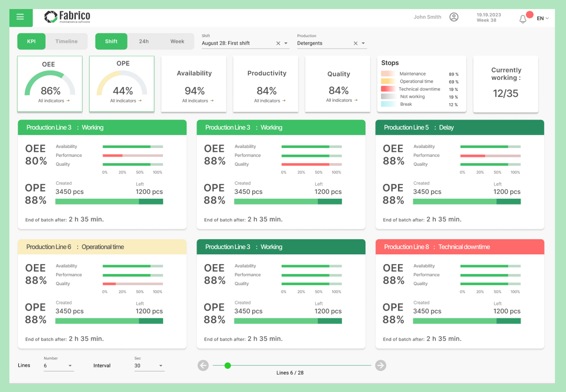The height and width of the screenshot is (392, 566).
Task: Enable the 24h time range
Action: click(x=143, y=41)
